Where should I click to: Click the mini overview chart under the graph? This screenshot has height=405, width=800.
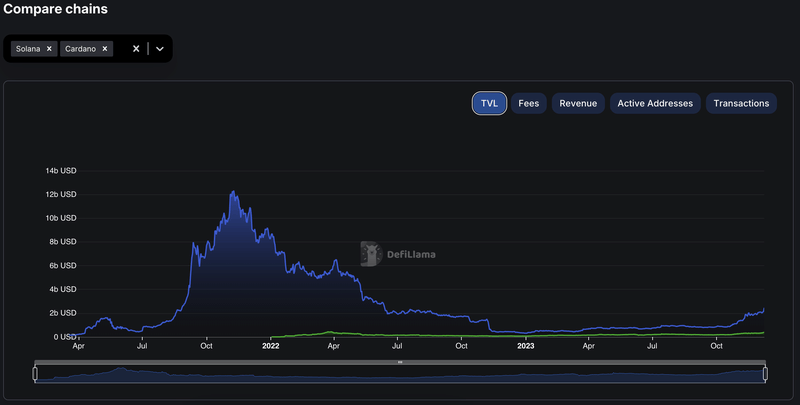[400, 374]
